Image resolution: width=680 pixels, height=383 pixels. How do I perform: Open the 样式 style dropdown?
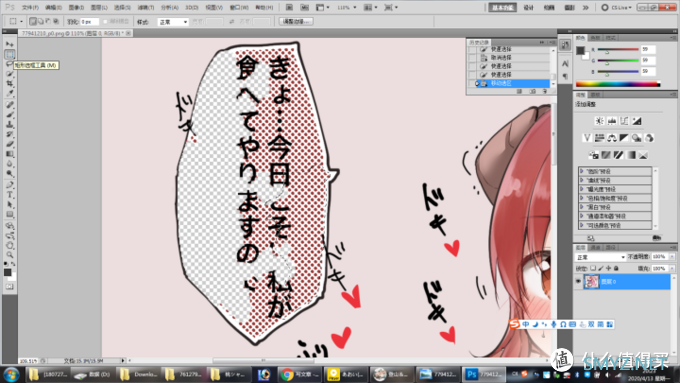point(173,22)
